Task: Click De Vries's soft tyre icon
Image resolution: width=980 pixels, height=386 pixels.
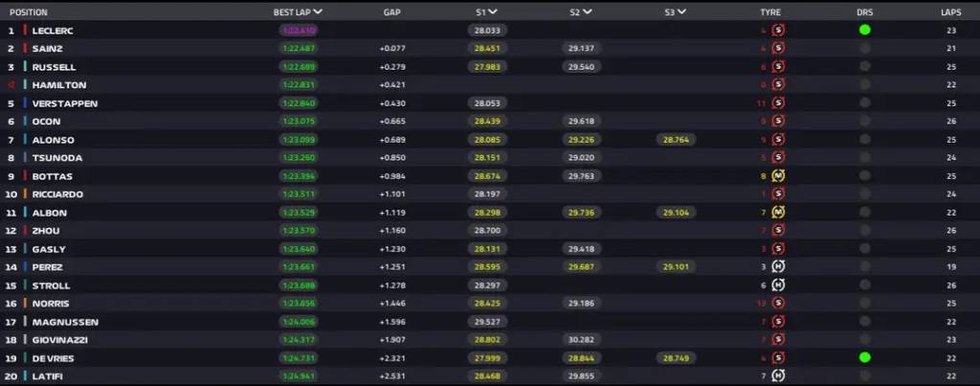Action: click(x=778, y=358)
